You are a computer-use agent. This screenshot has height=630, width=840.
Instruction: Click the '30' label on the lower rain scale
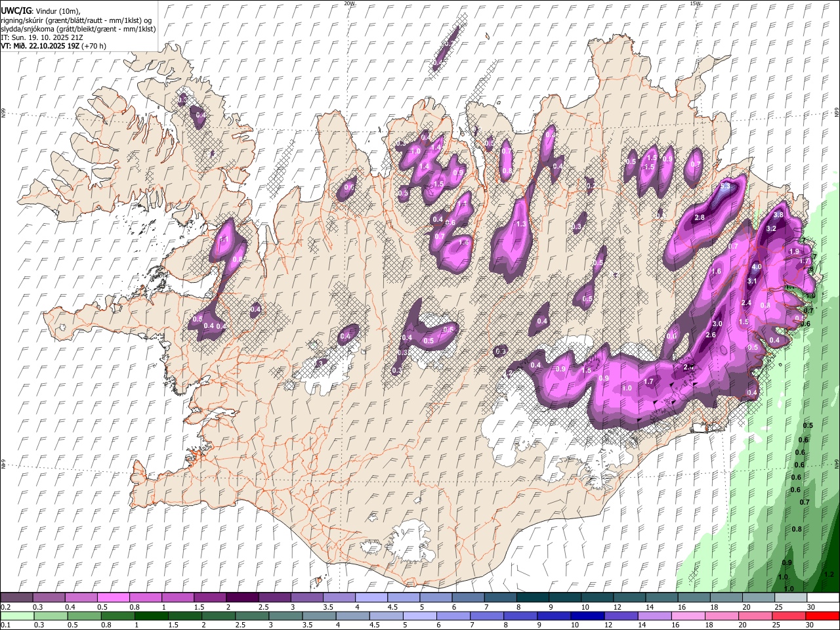[810, 625]
